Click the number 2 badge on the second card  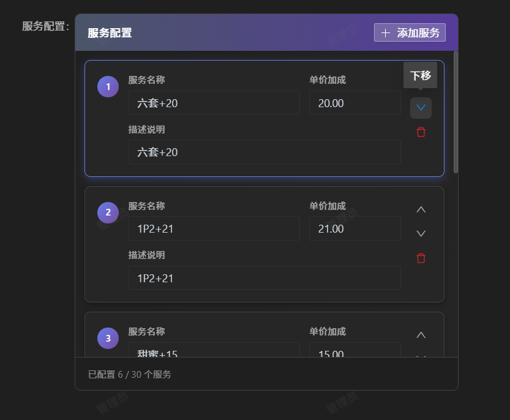[x=108, y=212]
